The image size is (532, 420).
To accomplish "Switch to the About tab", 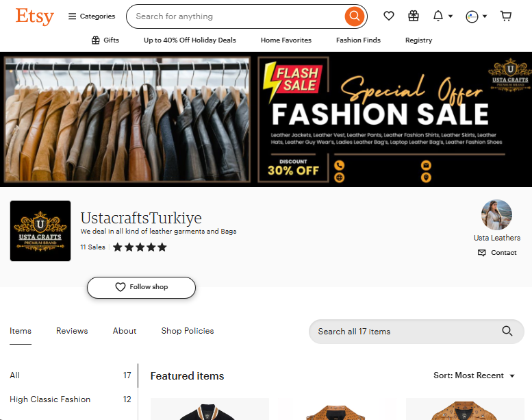I will 125,331.
